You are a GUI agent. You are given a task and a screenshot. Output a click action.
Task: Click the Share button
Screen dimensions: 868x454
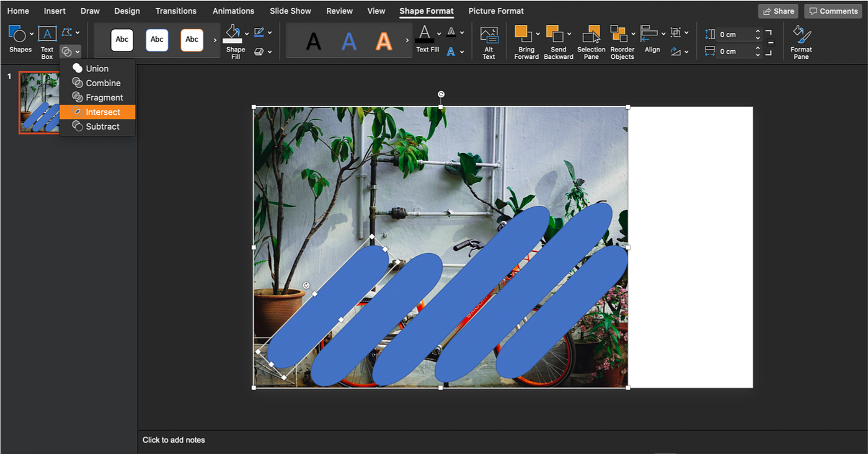[x=777, y=11]
